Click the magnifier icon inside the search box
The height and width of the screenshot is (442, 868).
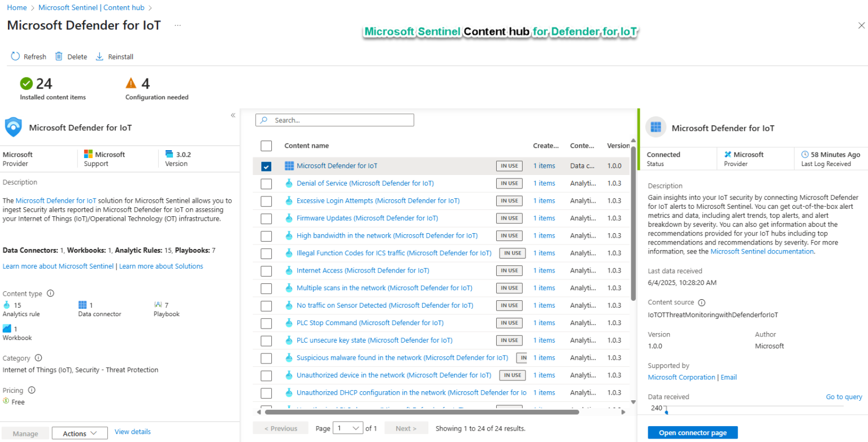click(263, 120)
